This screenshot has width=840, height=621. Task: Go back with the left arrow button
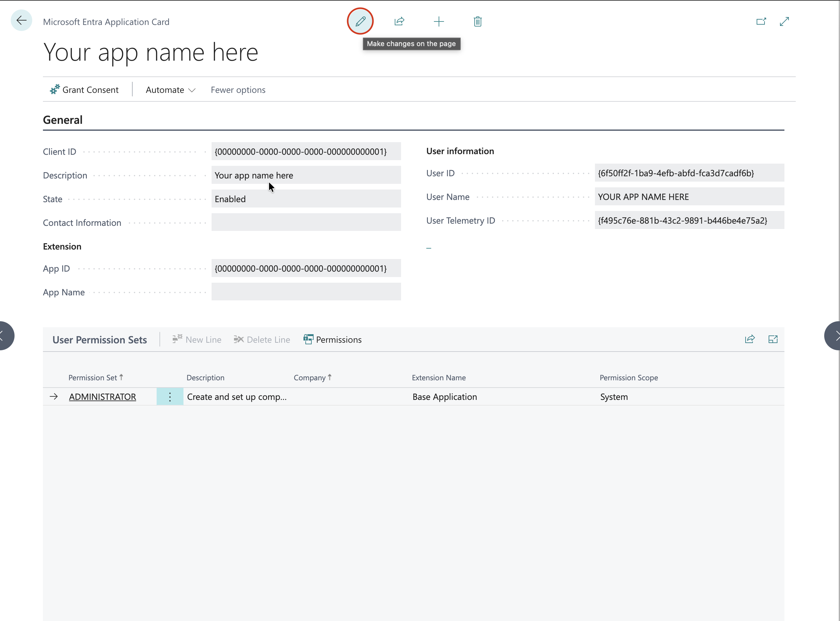tap(21, 20)
